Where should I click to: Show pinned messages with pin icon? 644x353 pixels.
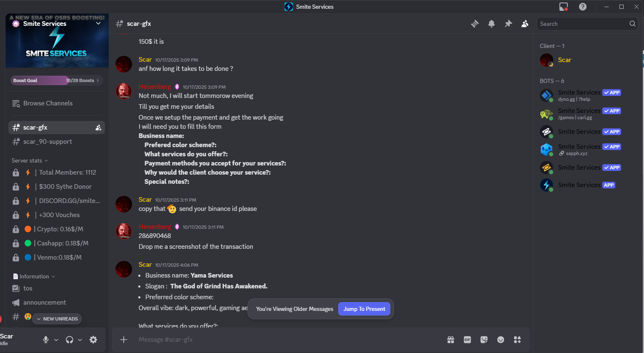[x=508, y=24]
